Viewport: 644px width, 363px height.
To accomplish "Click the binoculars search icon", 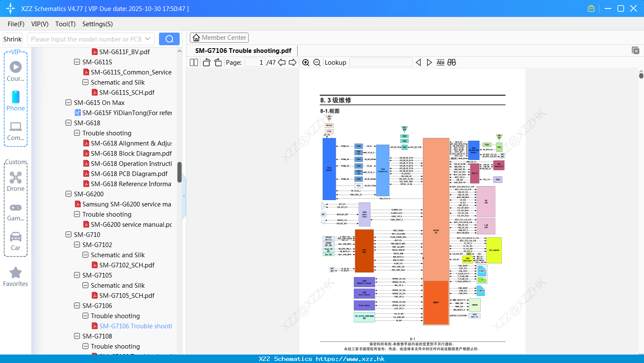I will (452, 63).
